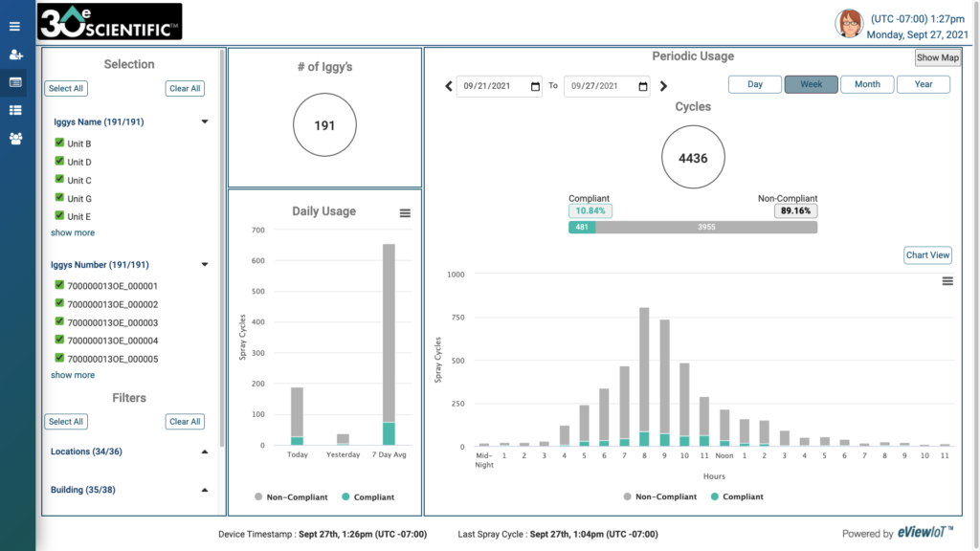Expand the Building filter section
The height and width of the screenshot is (551, 980).
(204, 490)
